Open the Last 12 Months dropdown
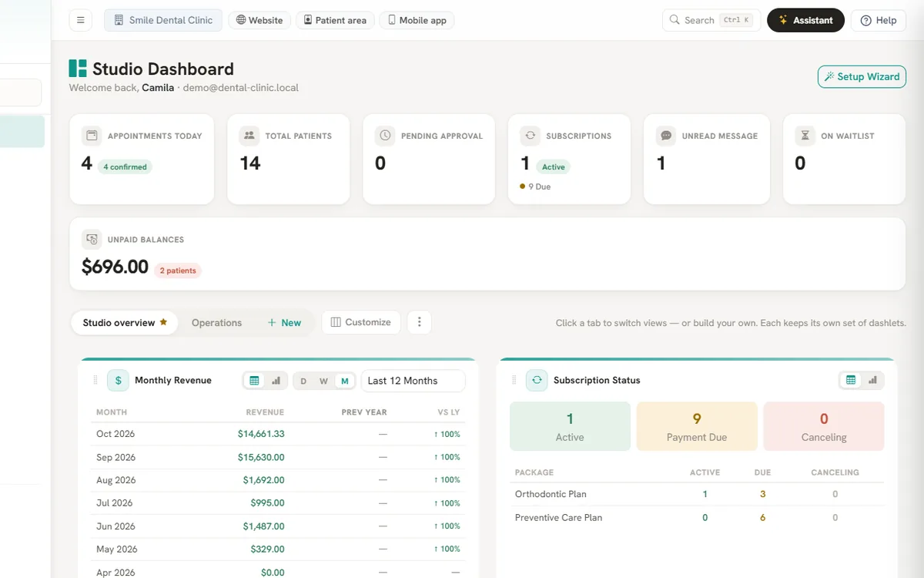924x578 pixels. [x=413, y=381]
